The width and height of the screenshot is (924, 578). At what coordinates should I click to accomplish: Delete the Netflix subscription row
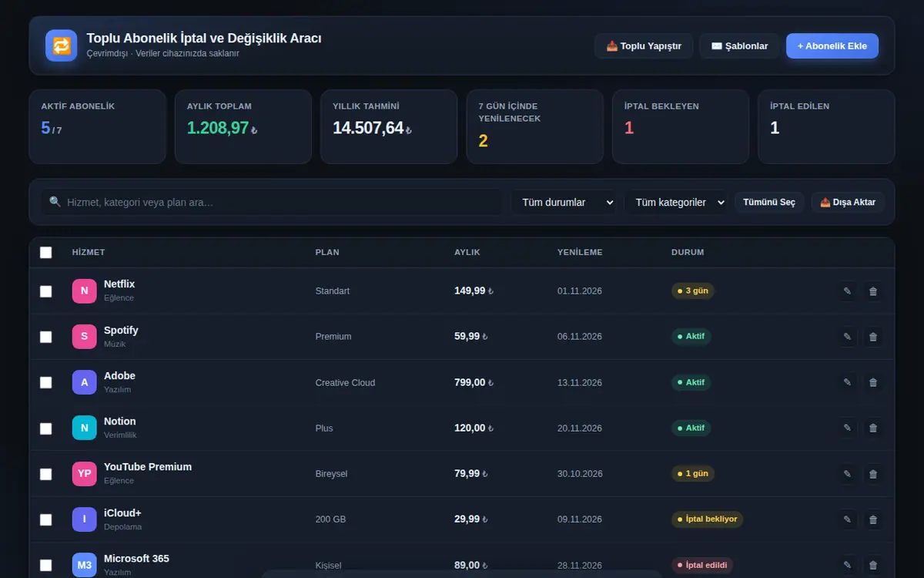point(873,291)
